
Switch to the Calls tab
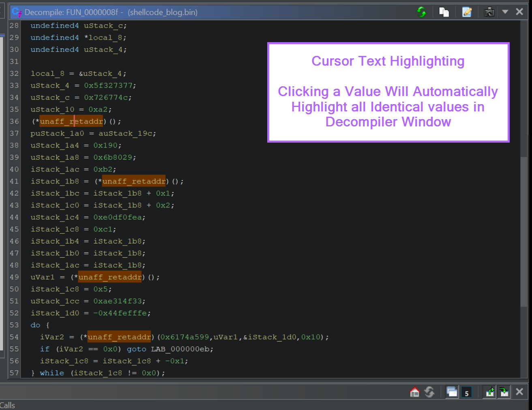click(x=7, y=405)
